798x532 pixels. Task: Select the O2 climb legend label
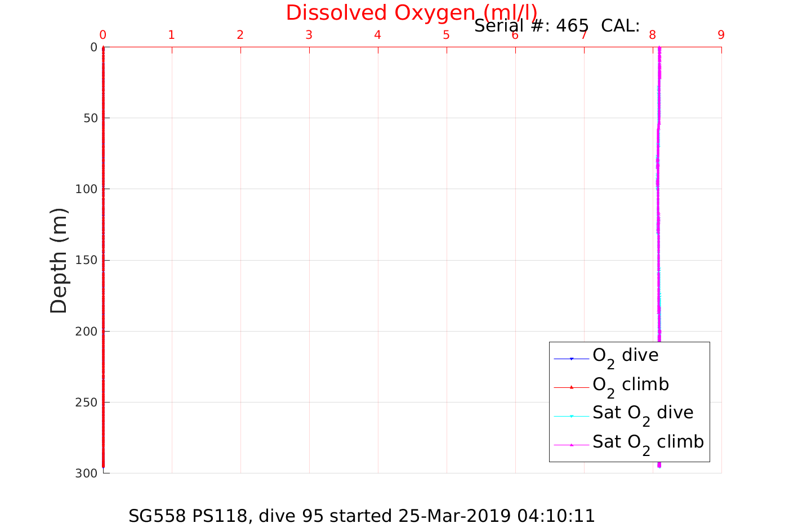[x=631, y=385]
